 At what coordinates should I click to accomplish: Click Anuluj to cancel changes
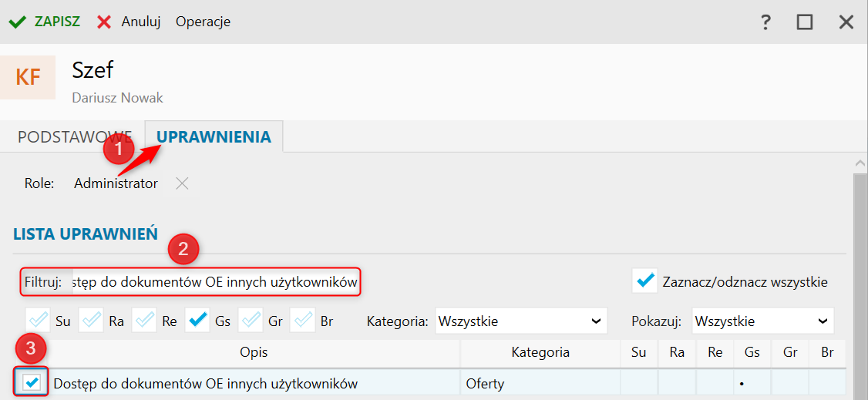click(129, 22)
